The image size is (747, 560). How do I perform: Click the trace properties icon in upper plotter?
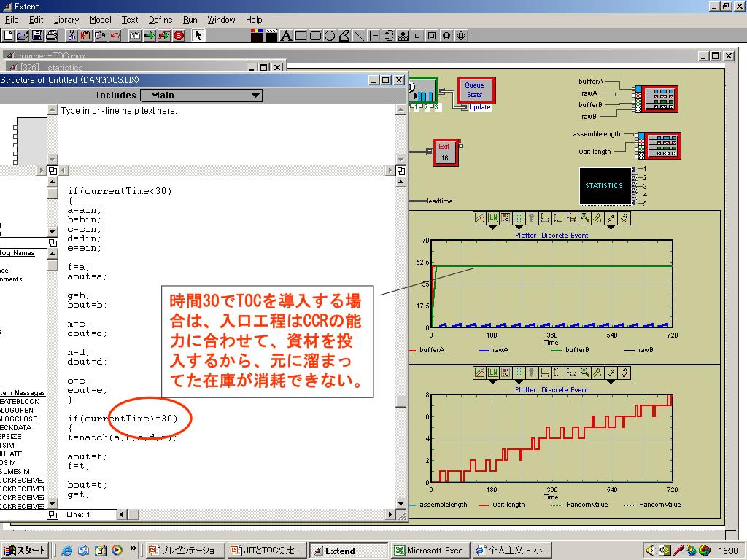click(x=479, y=218)
